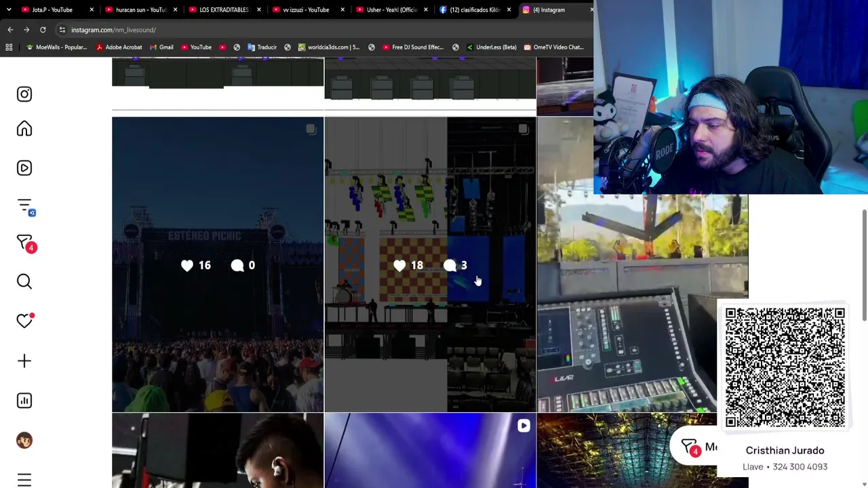Screen dimensions: 868x488
Task: Click the comment bubble on Estereo Picnic post
Action: (x=237, y=266)
